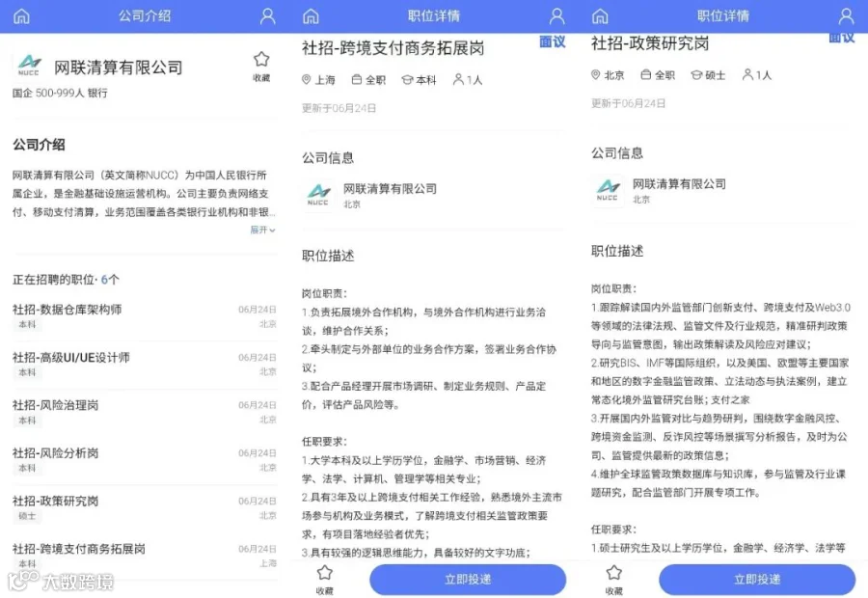Click 立即投递 on 政策研究岗 screen

click(757, 580)
